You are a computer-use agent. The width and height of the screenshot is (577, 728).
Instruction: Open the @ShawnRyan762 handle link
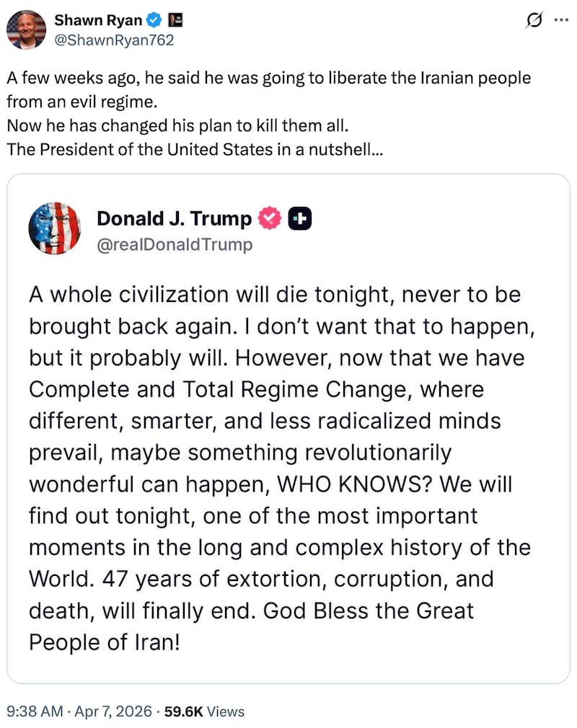(x=114, y=40)
